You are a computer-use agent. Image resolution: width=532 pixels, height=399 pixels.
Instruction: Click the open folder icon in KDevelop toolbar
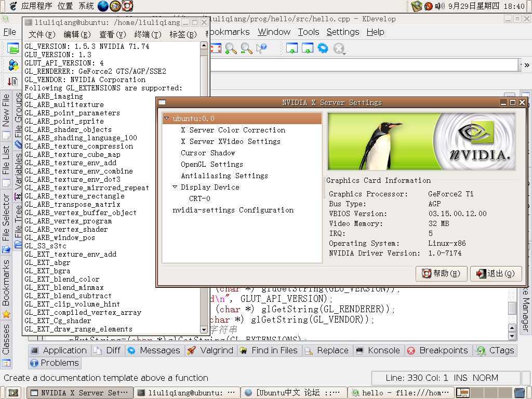coord(13,48)
